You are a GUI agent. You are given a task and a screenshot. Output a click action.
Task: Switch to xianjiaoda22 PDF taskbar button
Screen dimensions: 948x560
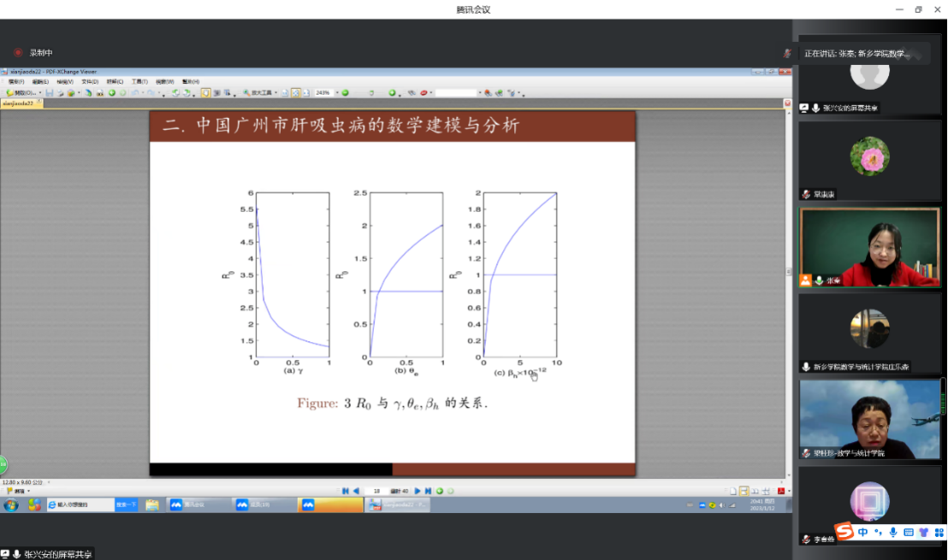pyautogui.click(x=397, y=505)
